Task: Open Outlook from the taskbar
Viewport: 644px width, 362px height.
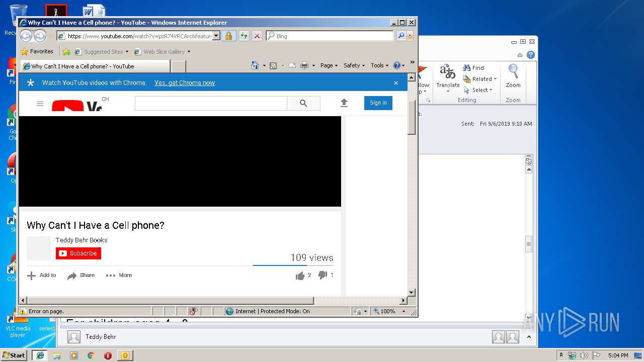Action: (x=125, y=355)
